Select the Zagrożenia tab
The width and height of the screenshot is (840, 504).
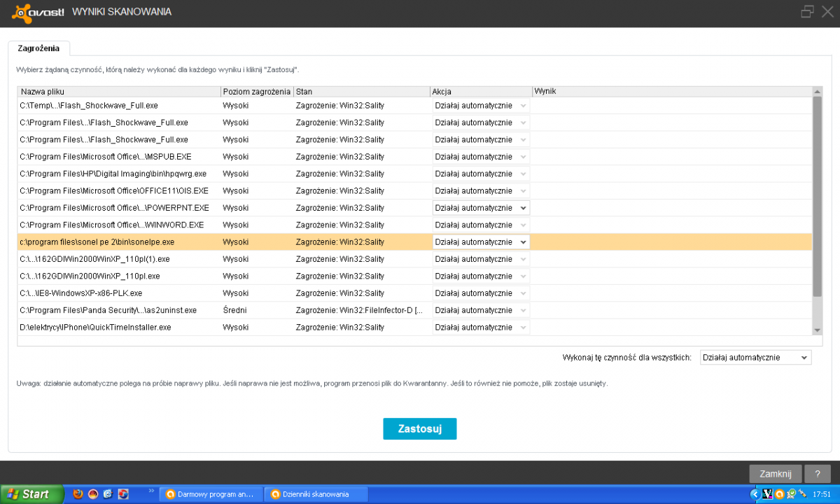pyautogui.click(x=38, y=48)
